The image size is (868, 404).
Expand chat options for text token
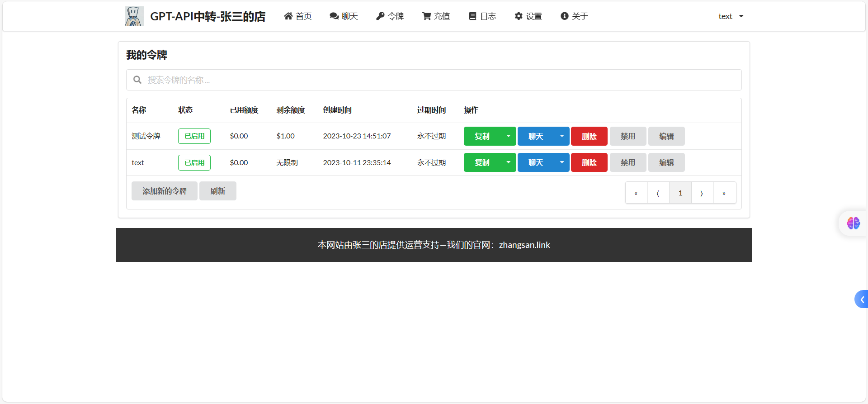(x=562, y=162)
